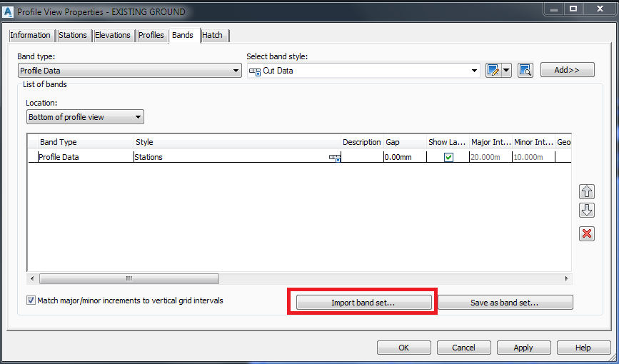Click the Show La... column header
Screen dimensions: 619x364
(448, 142)
